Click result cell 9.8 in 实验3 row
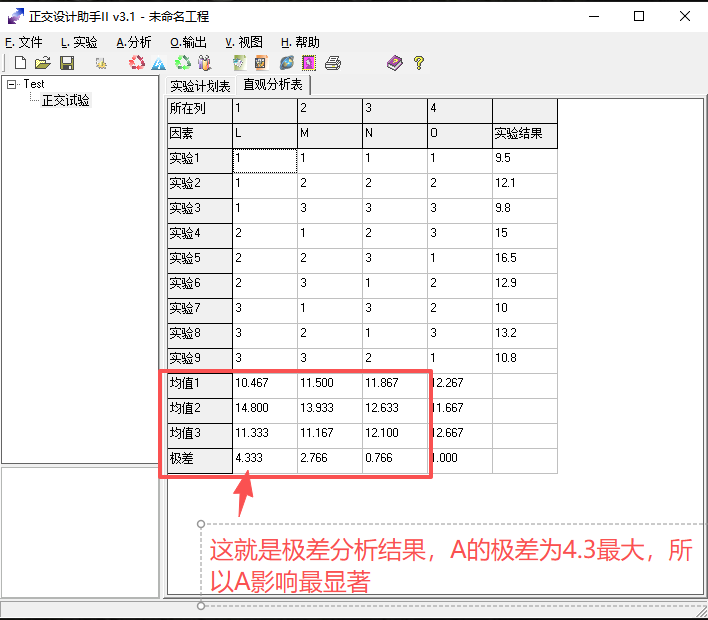The width and height of the screenshot is (708, 620). point(525,210)
